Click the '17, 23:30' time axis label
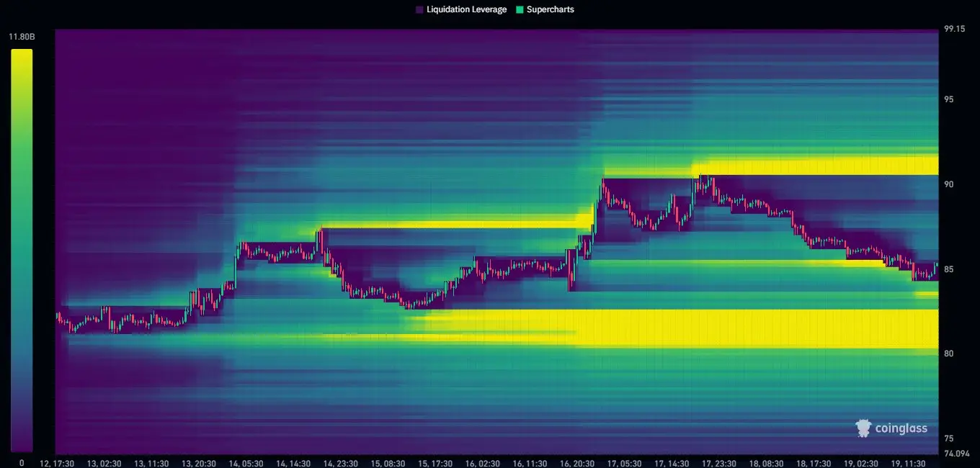The image size is (980, 468). pyautogui.click(x=718, y=463)
